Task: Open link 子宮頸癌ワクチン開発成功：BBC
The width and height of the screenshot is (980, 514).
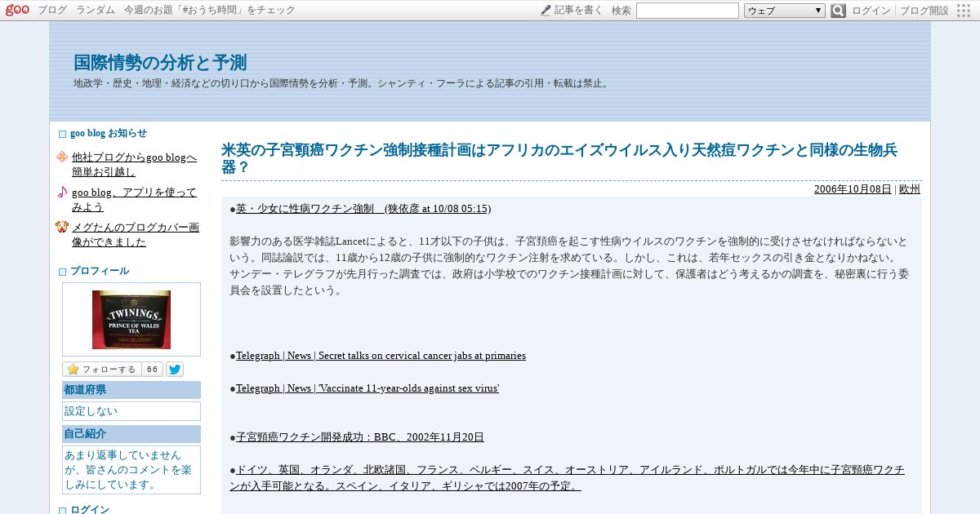Action: click(x=360, y=437)
